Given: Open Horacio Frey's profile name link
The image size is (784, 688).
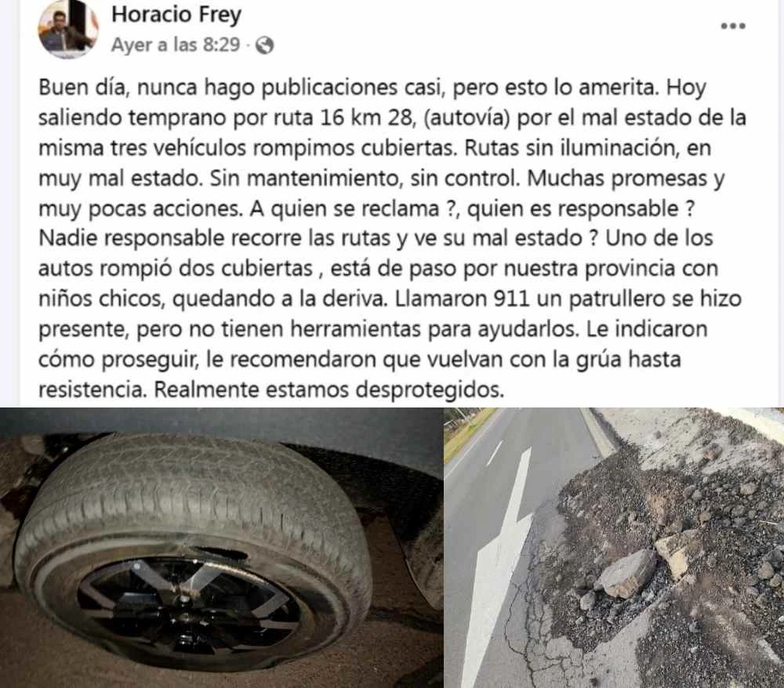Looking at the screenshot, I should (x=176, y=14).
